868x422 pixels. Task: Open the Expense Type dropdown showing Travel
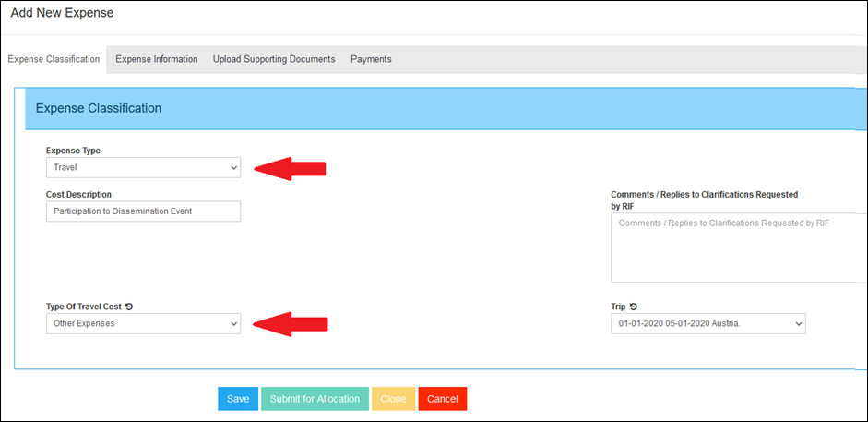143,168
